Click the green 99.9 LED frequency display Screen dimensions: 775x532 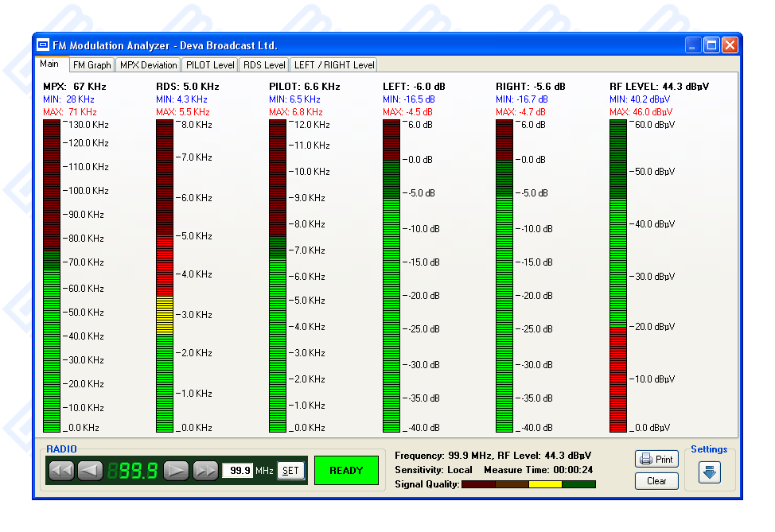point(133,471)
